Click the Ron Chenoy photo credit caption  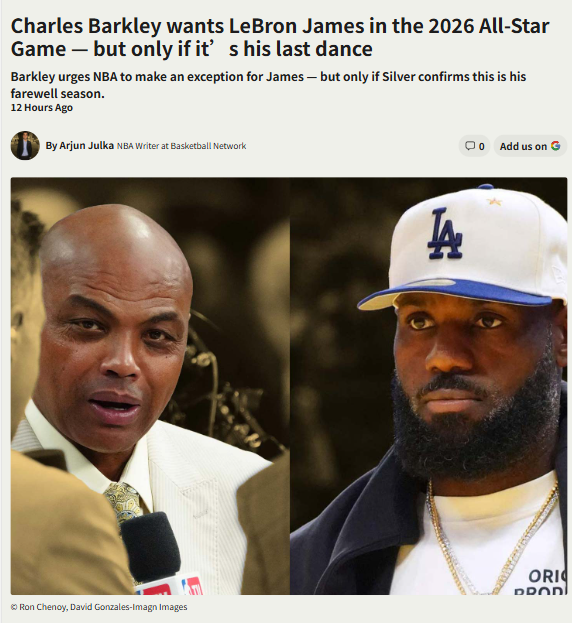pyautogui.click(x=99, y=607)
